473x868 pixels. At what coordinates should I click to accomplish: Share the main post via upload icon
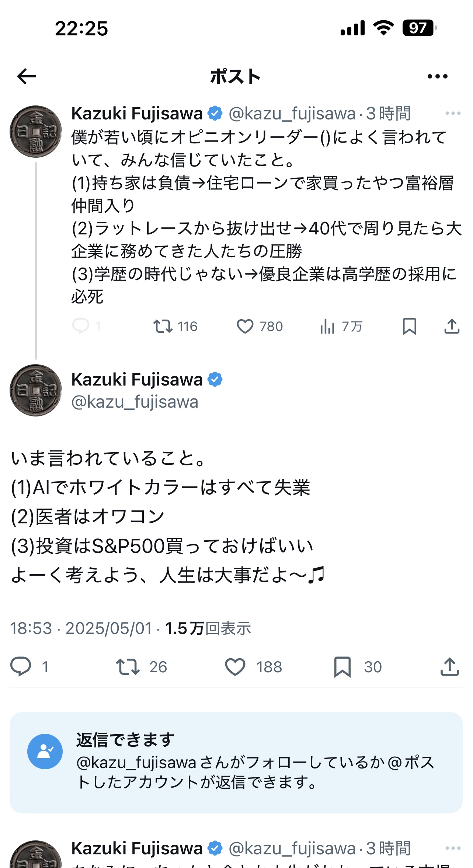coord(449,667)
